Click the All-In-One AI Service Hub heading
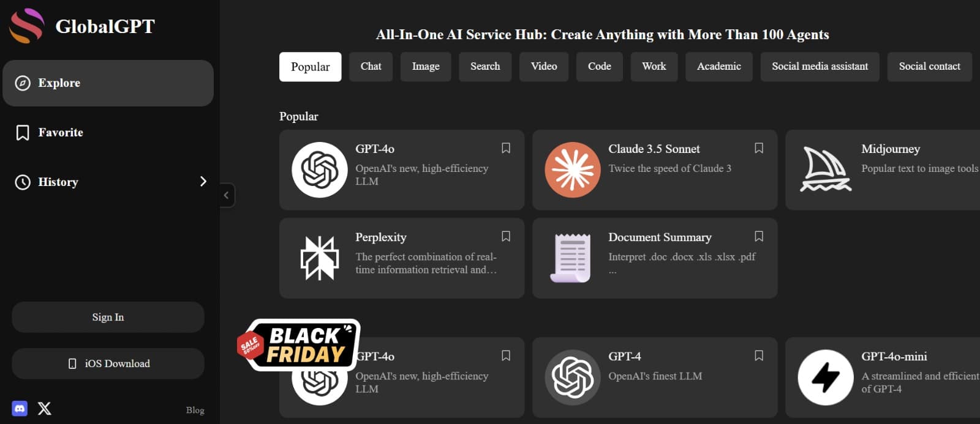 [603, 35]
